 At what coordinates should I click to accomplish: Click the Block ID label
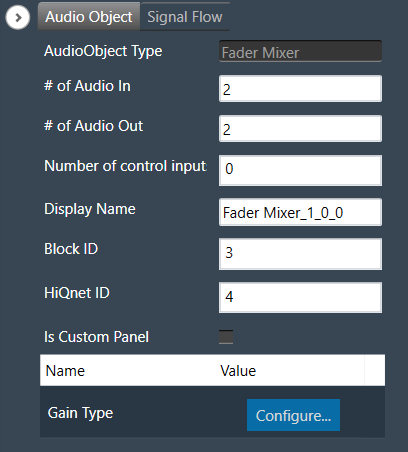pos(71,249)
